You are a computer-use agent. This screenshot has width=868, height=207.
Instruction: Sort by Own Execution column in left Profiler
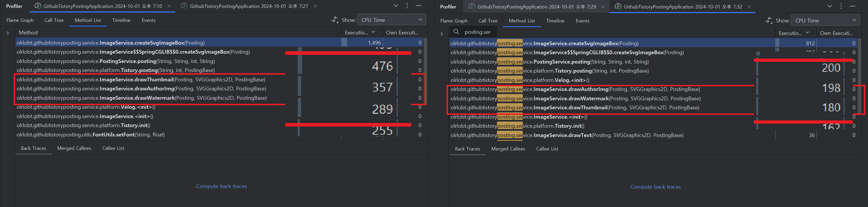pyautogui.click(x=403, y=33)
